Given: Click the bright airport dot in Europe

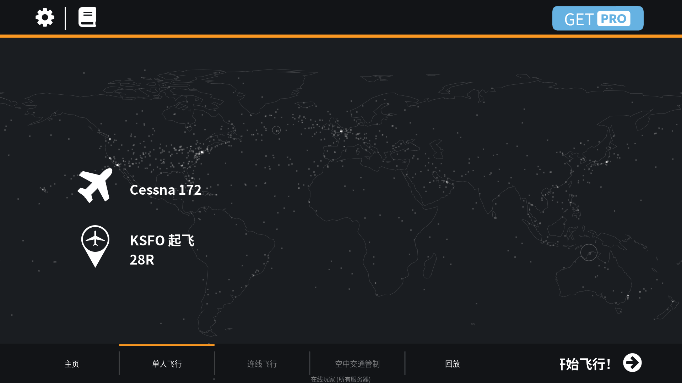Looking at the screenshot, I should (341, 130).
